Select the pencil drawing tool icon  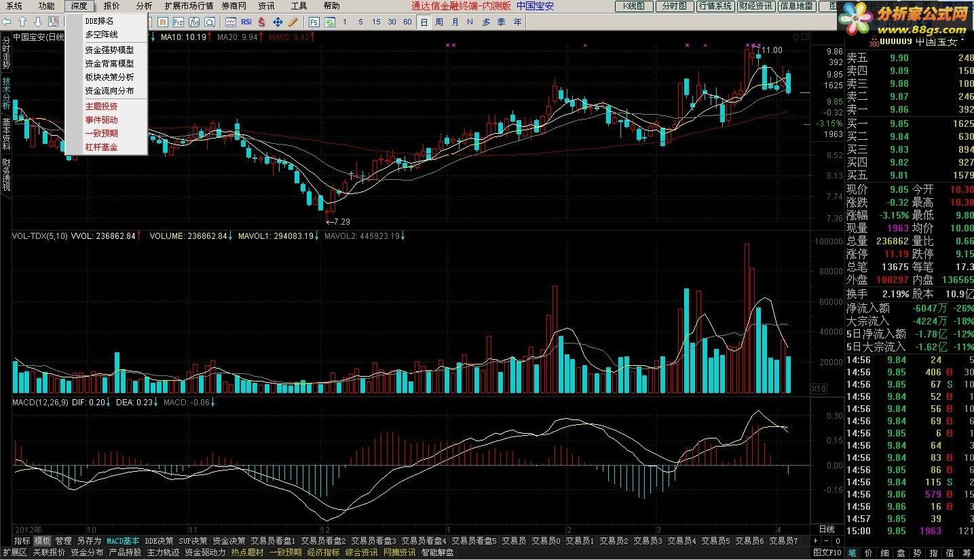(293, 22)
